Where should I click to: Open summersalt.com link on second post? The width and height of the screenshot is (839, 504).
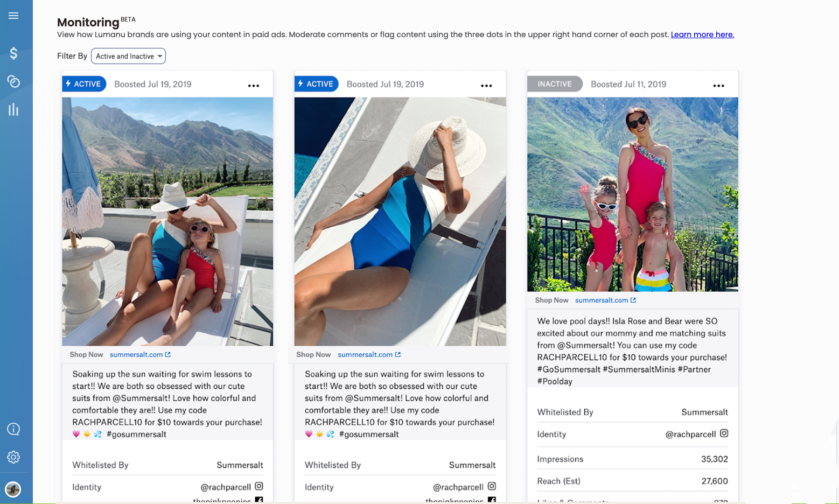click(365, 354)
